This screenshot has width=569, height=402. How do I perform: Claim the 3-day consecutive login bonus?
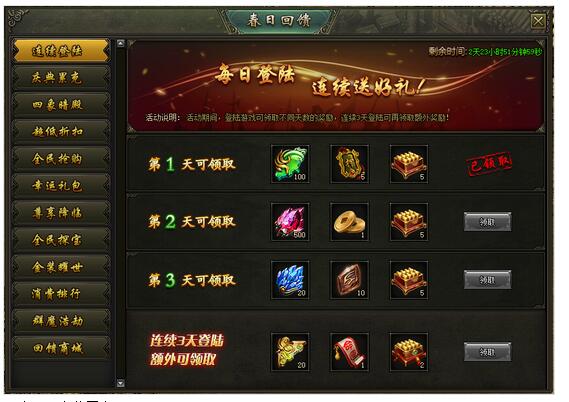click(487, 352)
